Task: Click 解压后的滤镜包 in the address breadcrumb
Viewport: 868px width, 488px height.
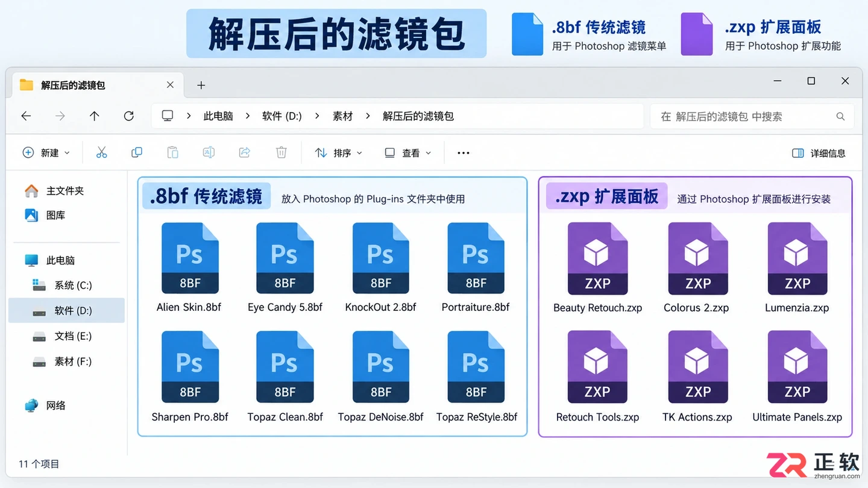Action: pos(418,116)
